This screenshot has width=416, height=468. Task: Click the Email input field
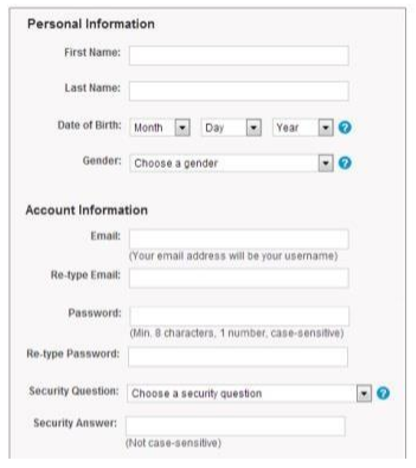point(239,239)
